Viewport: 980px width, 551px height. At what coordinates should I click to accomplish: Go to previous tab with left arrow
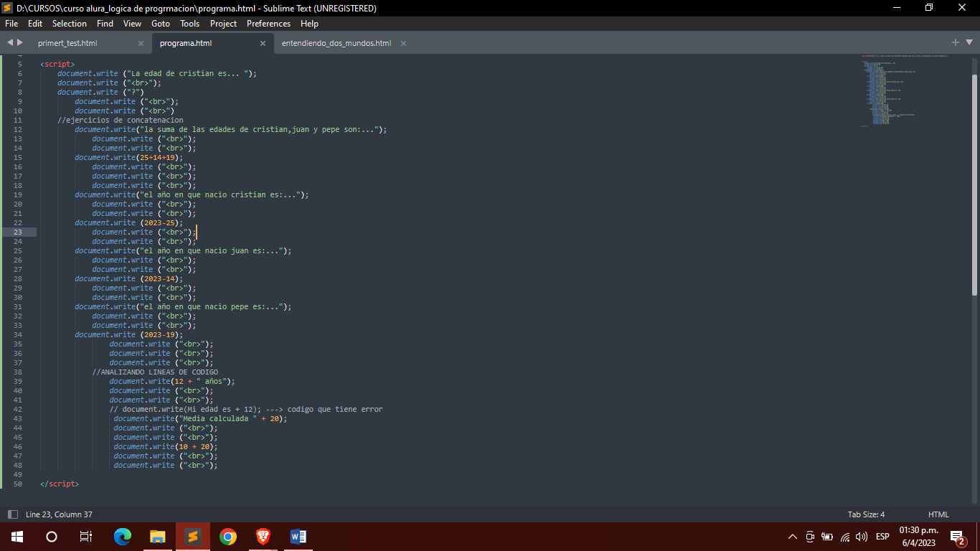coord(10,42)
